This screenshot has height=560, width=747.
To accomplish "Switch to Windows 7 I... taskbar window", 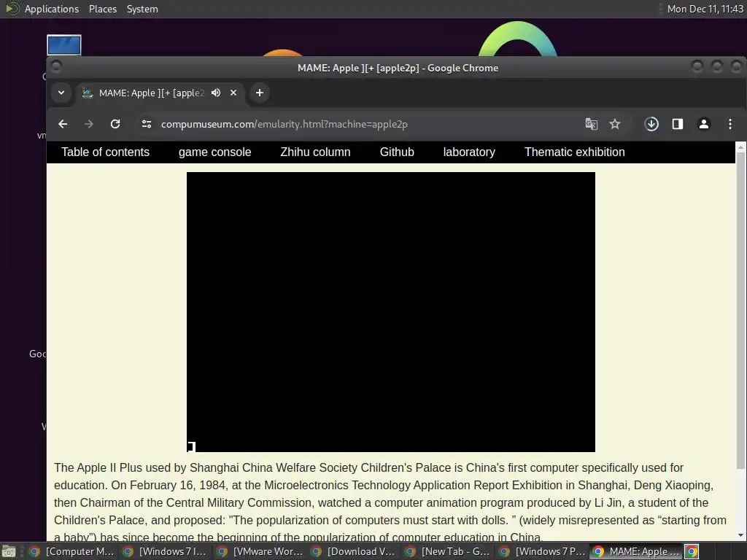I will [x=166, y=551].
